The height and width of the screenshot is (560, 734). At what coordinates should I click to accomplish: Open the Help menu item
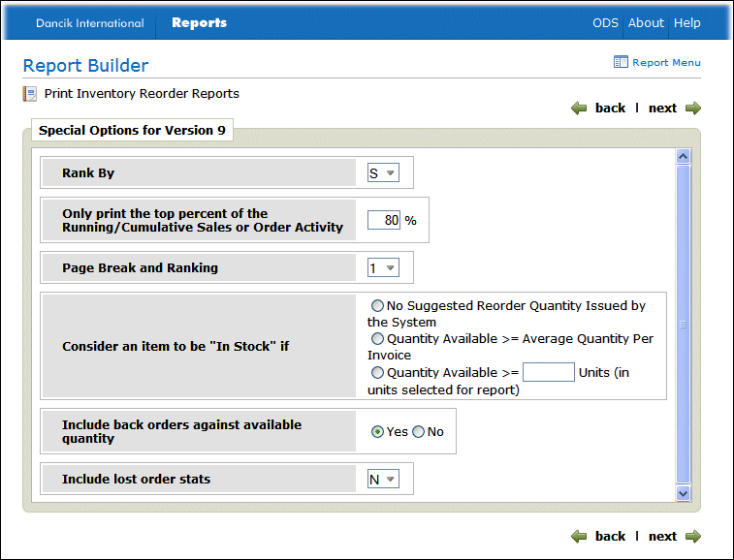[x=686, y=23]
